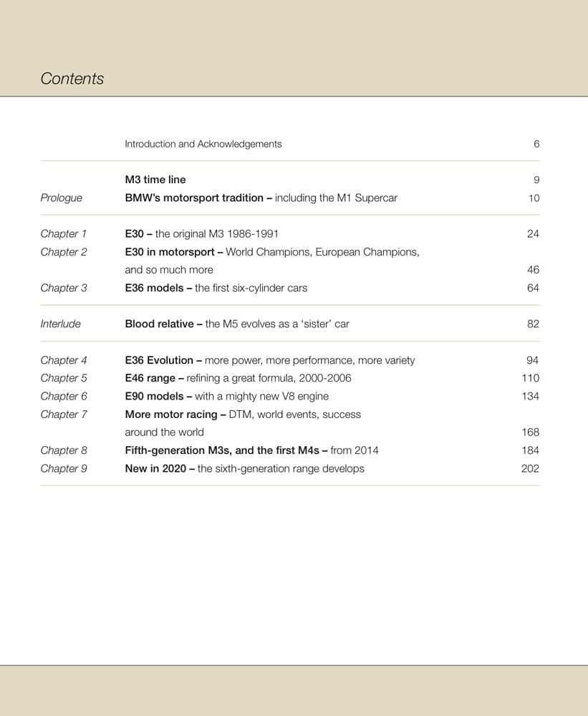Click the Chapter 4 label
The height and width of the screenshot is (716, 588).
coord(64,360)
